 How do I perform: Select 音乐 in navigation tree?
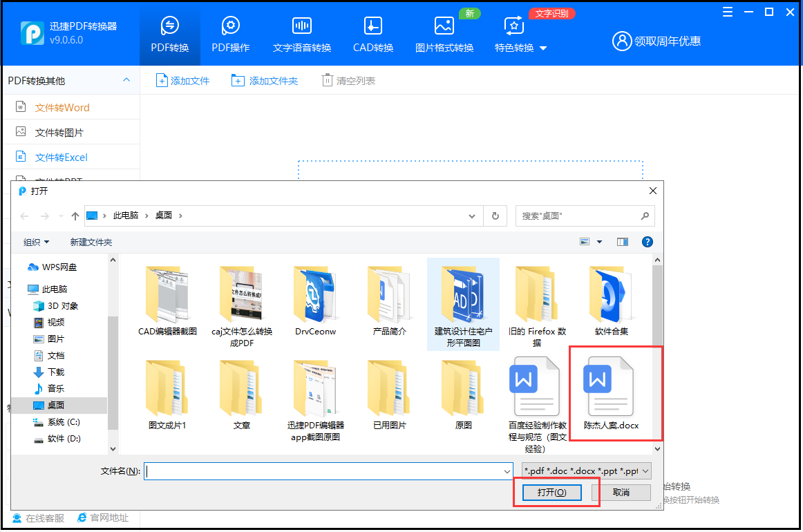[49, 388]
